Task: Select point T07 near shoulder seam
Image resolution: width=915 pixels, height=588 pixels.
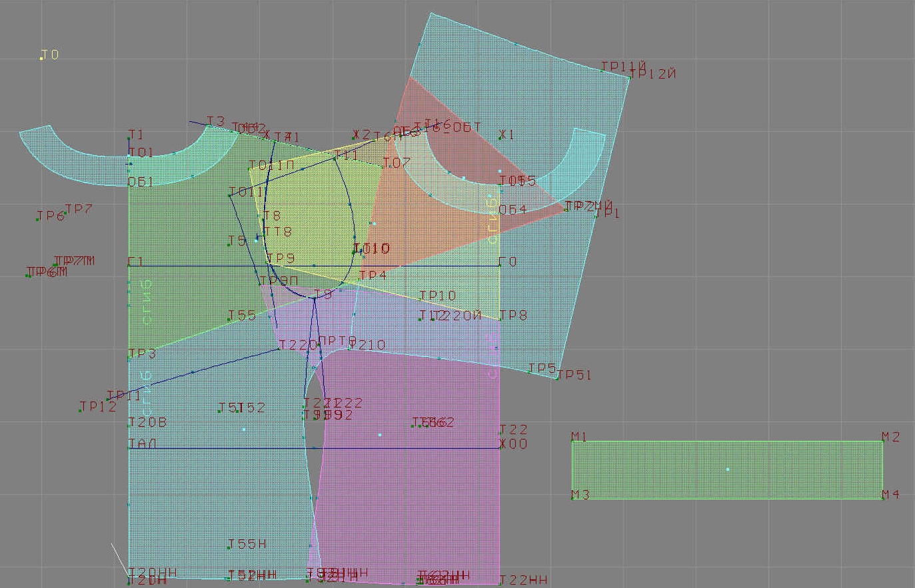Action: (384, 166)
